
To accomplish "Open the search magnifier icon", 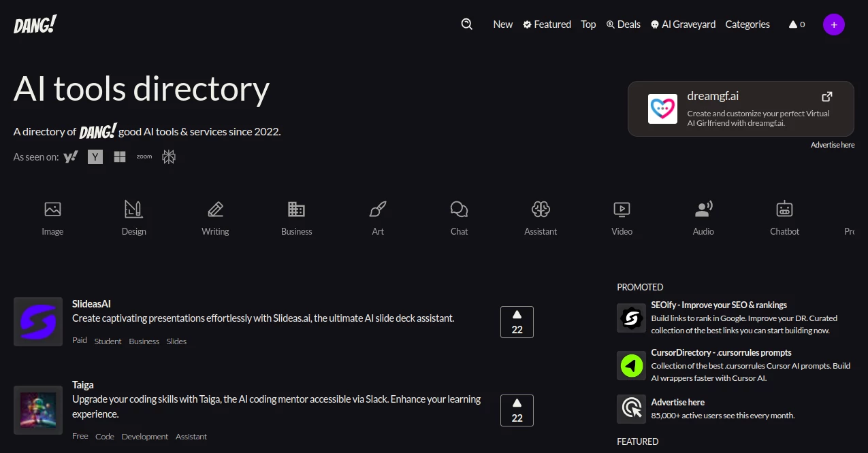I will pyautogui.click(x=467, y=24).
